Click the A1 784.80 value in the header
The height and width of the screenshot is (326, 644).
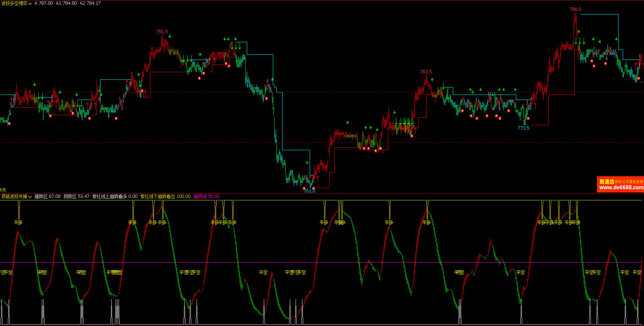66,3
